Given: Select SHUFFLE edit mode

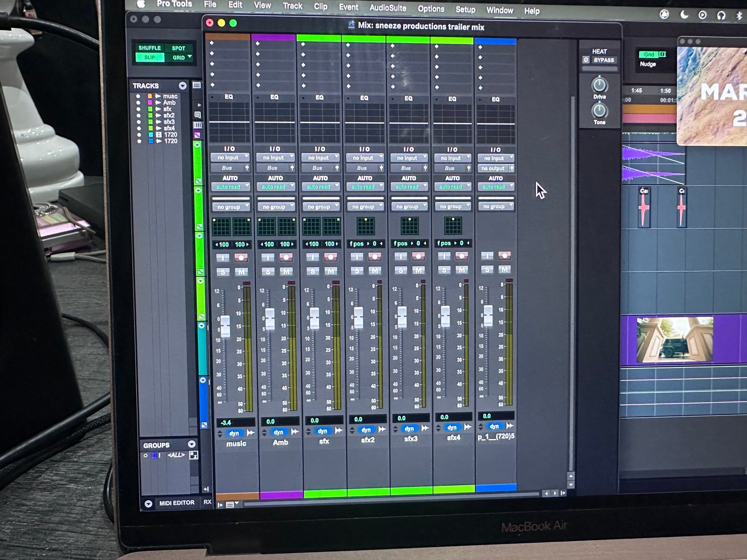Looking at the screenshot, I should tap(149, 48).
